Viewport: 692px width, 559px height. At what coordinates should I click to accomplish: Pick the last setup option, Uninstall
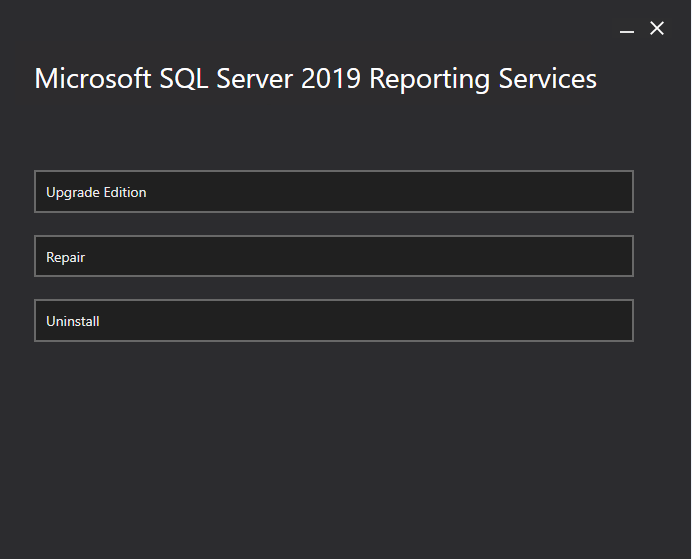[x=333, y=321]
